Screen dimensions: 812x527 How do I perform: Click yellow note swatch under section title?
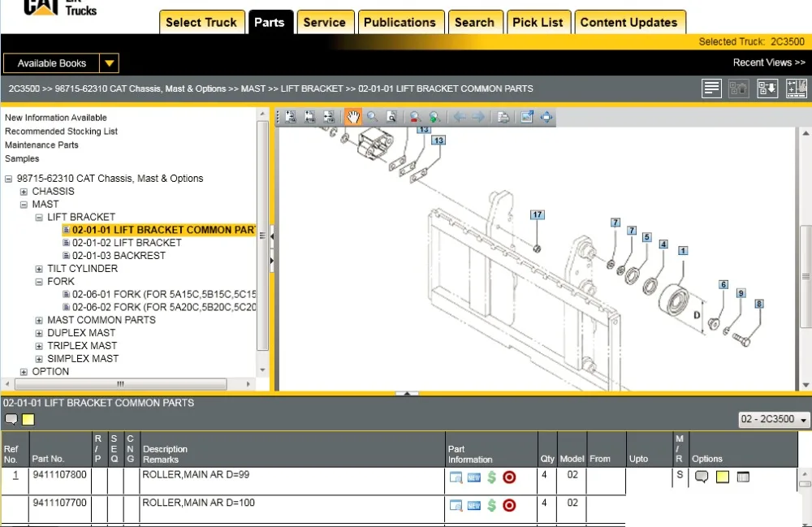tap(28, 419)
